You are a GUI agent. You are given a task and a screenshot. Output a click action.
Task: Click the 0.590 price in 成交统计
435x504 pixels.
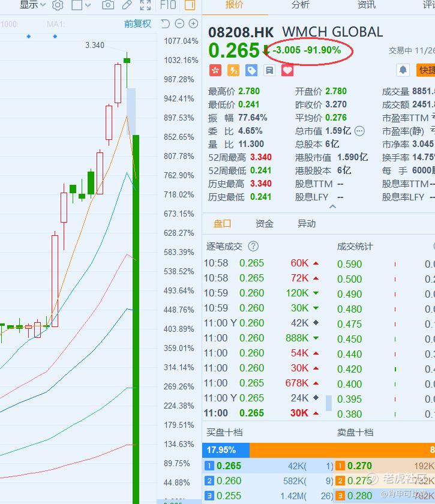tap(349, 264)
